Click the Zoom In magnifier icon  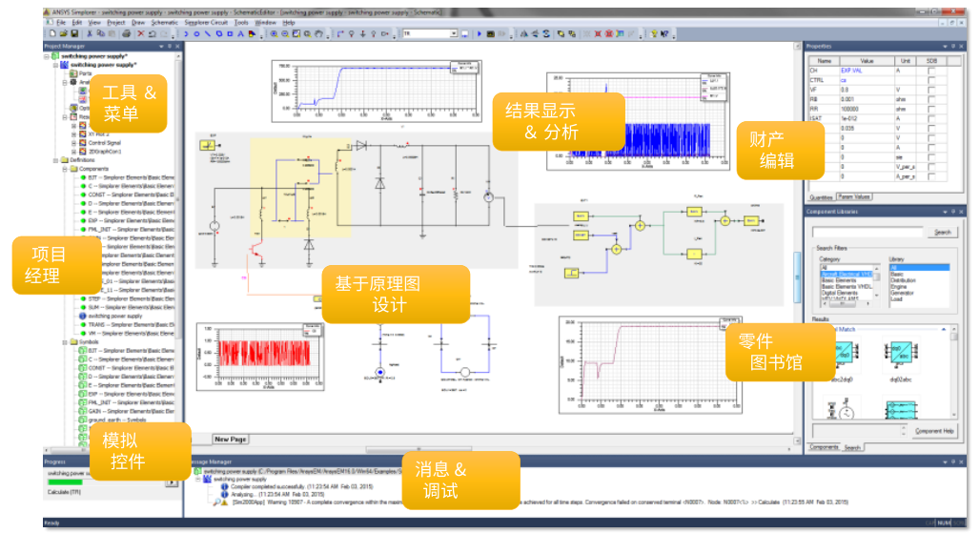(x=274, y=33)
